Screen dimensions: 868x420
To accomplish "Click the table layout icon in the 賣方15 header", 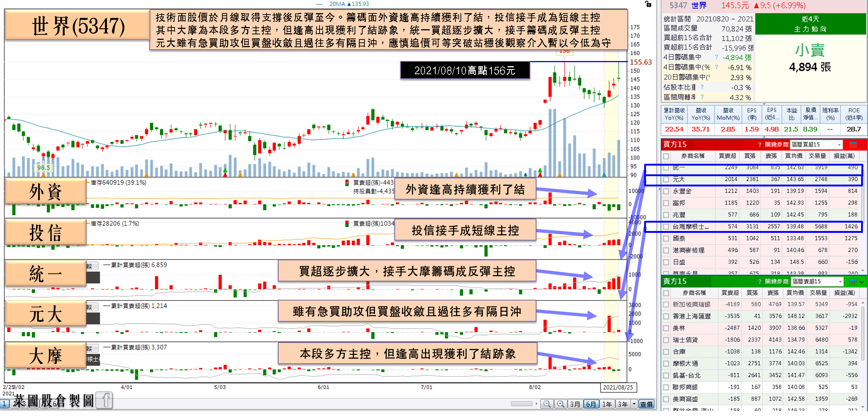I will (x=853, y=281).
